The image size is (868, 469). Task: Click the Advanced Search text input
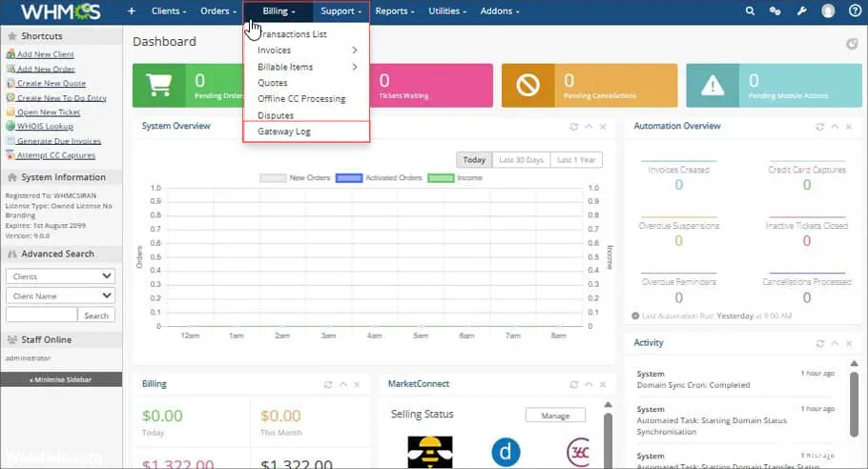[42, 316]
